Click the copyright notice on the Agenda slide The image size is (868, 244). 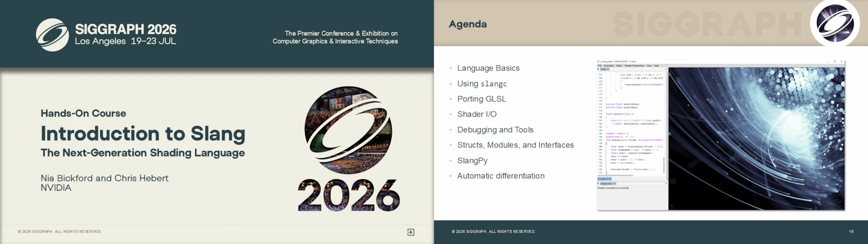pyautogui.click(x=493, y=232)
